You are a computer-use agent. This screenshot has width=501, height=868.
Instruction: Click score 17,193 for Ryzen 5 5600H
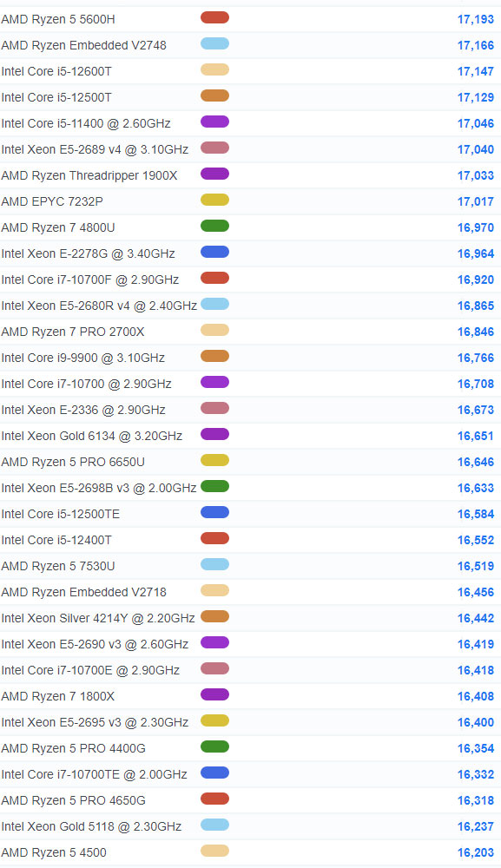click(476, 19)
